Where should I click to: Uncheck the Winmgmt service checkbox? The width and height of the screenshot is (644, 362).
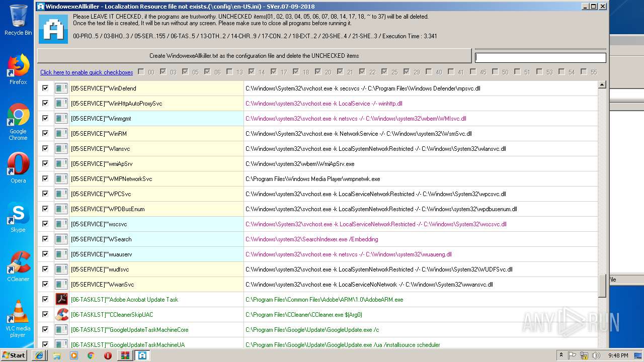pos(45,118)
